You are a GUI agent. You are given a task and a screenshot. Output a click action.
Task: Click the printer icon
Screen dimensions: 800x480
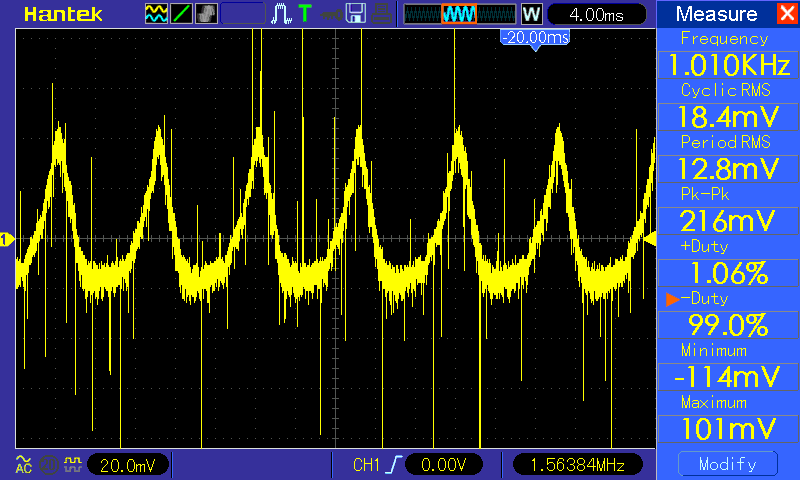click(x=381, y=14)
